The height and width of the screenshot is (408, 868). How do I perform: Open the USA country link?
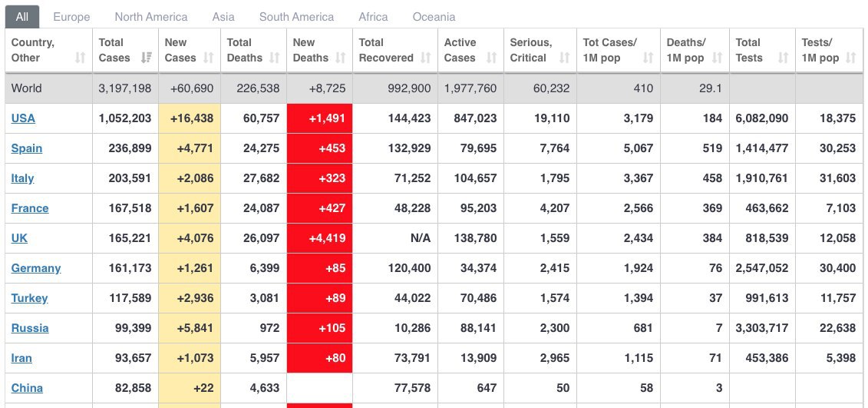point(23,118)
